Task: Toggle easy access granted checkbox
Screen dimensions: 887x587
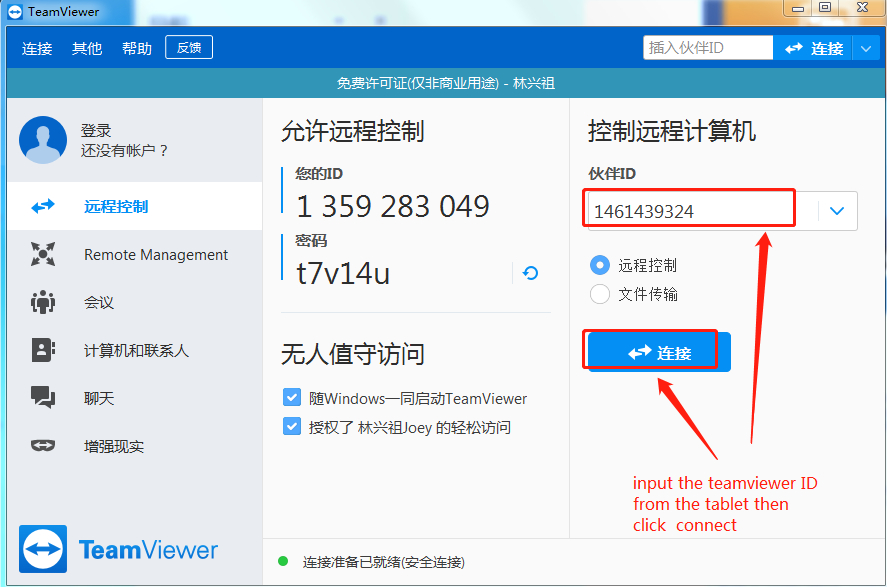Action: (x=292, y=426)
